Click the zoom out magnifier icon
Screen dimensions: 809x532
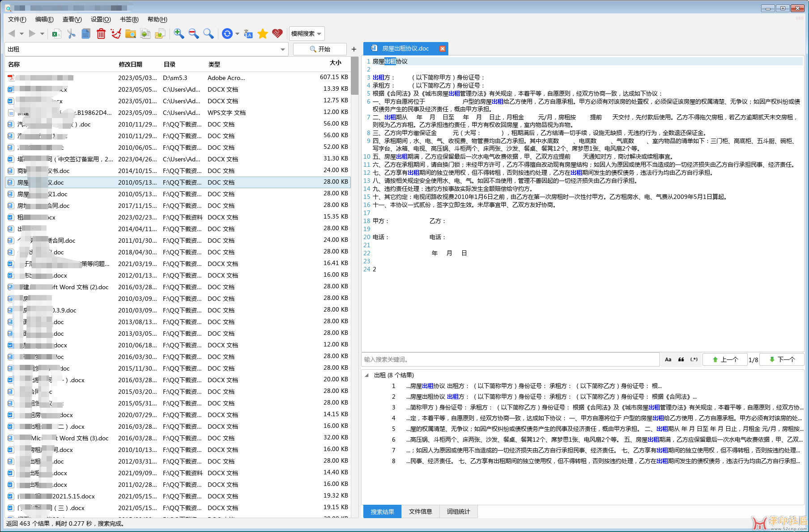[194, 34]
